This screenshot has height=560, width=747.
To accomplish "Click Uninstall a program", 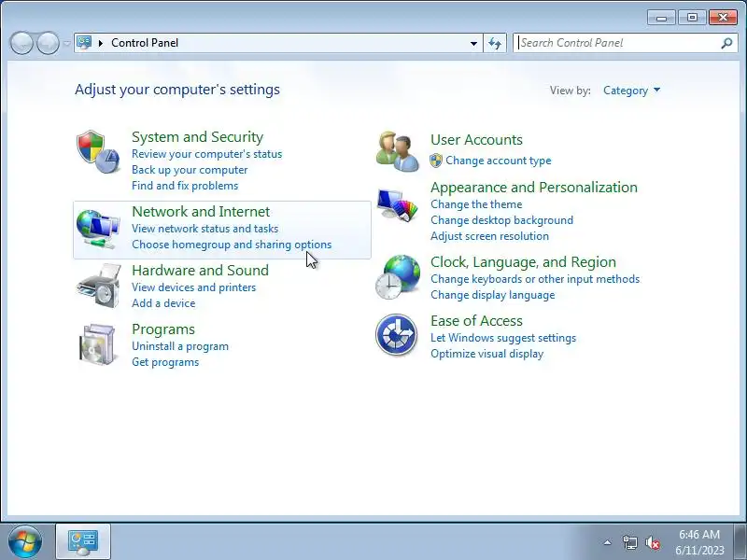I will (180, 346).
